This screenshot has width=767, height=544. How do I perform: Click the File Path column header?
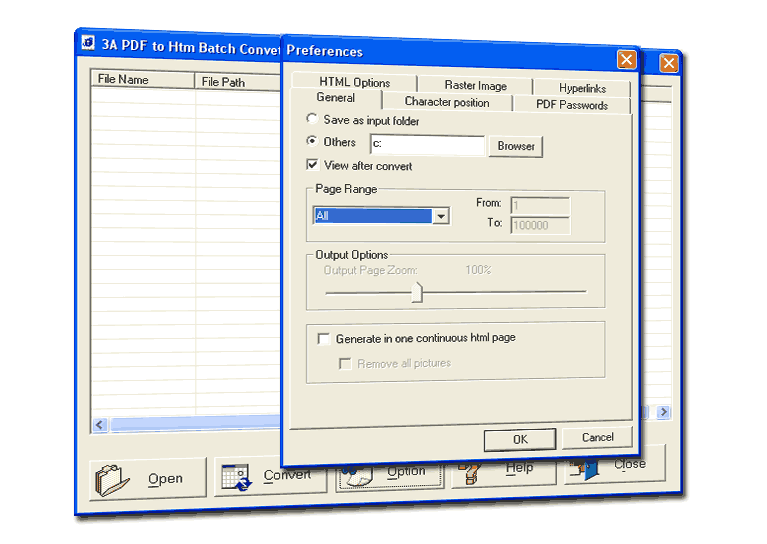(x=238, y=82)
